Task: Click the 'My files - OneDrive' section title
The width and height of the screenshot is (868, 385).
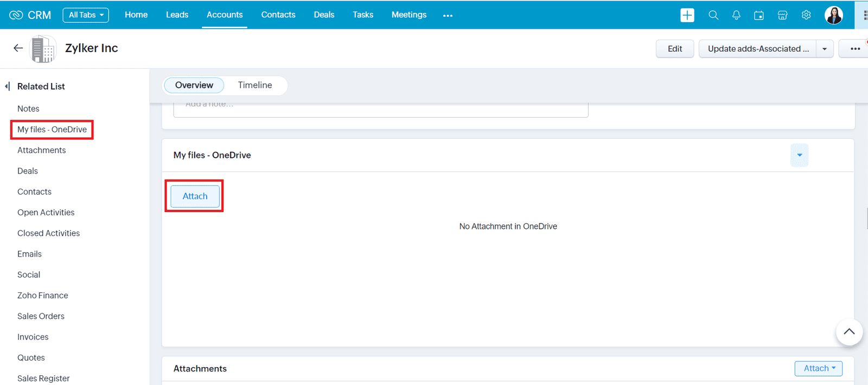Action: (212, 155)
